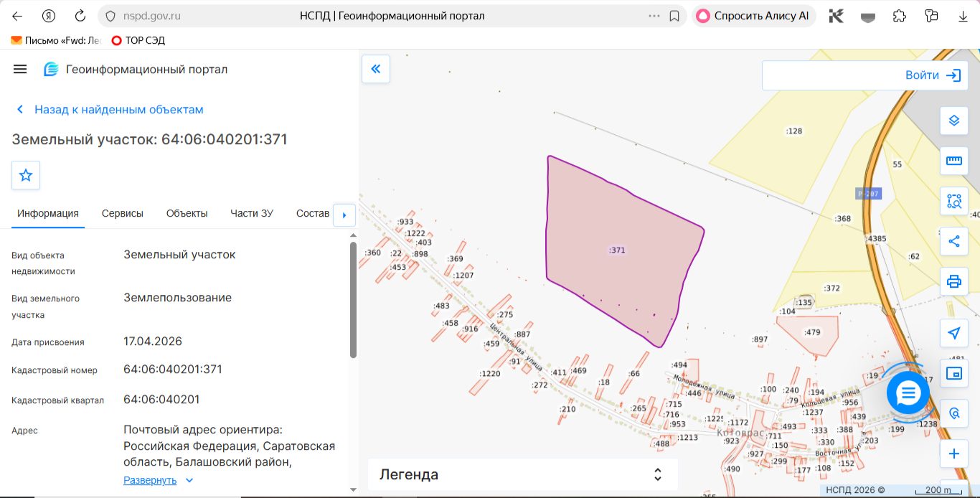Print the map using printer icon
Image resolution: width=980 pixels, height=498 pixels.
953,281
